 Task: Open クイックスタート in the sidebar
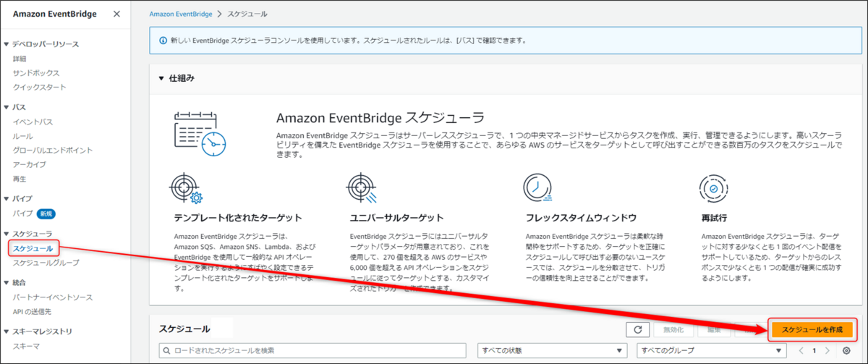[x=39, y=88]
